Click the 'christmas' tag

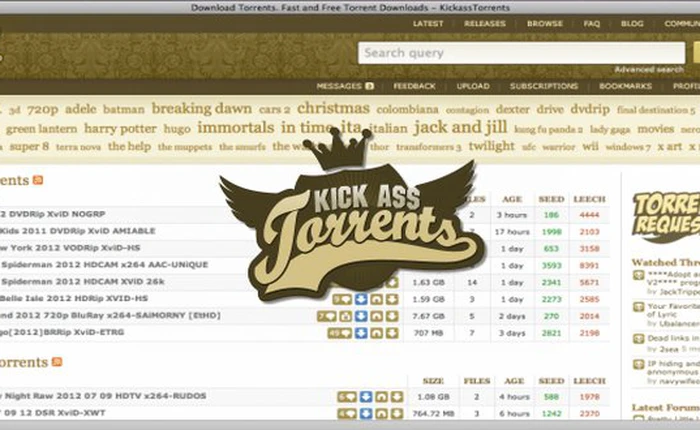coord(333,108)
